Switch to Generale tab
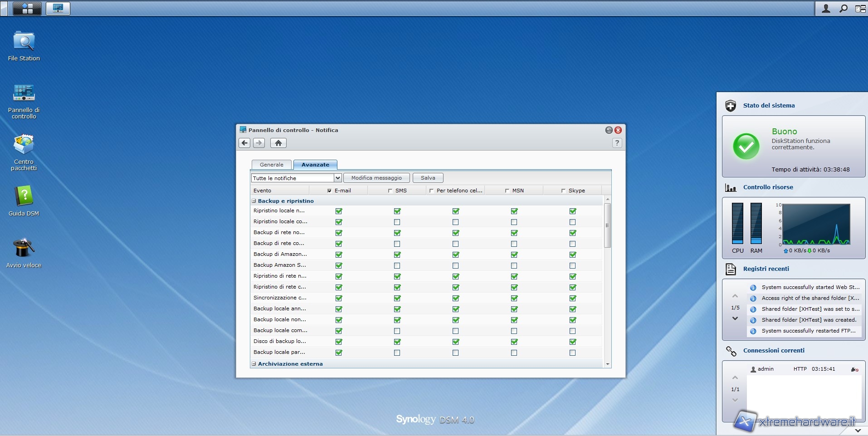 (271, 165)
